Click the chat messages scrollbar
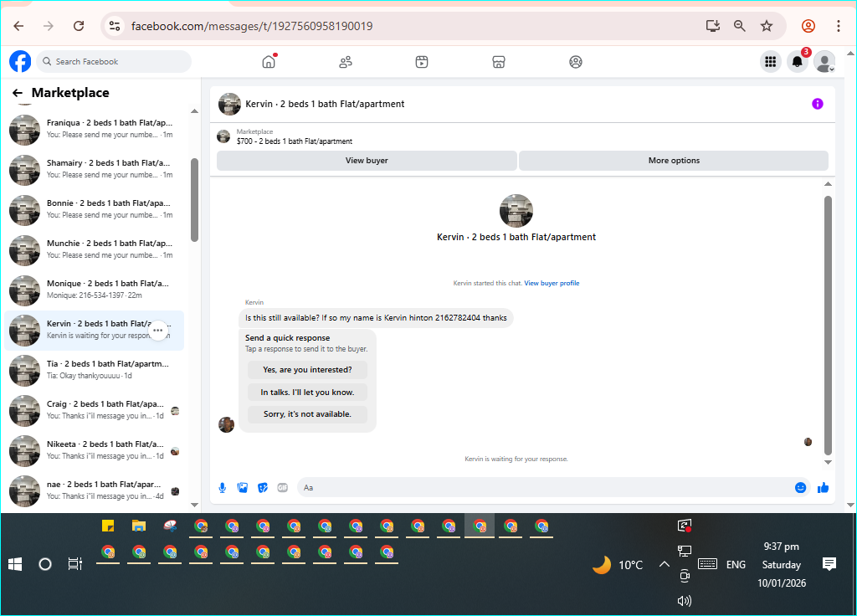The height and width of the screenshot is (616, 857). click(x=828, y=326)
